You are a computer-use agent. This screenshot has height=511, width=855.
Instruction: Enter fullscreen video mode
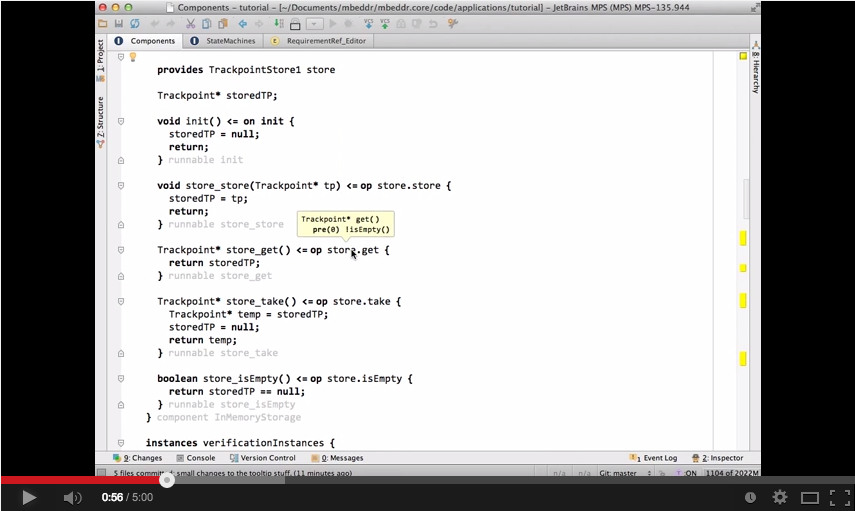tap(838, 497)
